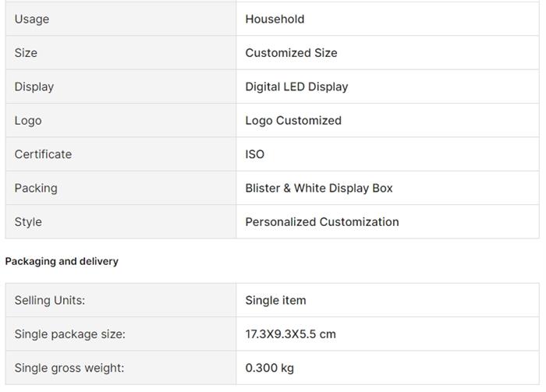
Task: Click the Logo attribute label
Action: coord(28,121)
